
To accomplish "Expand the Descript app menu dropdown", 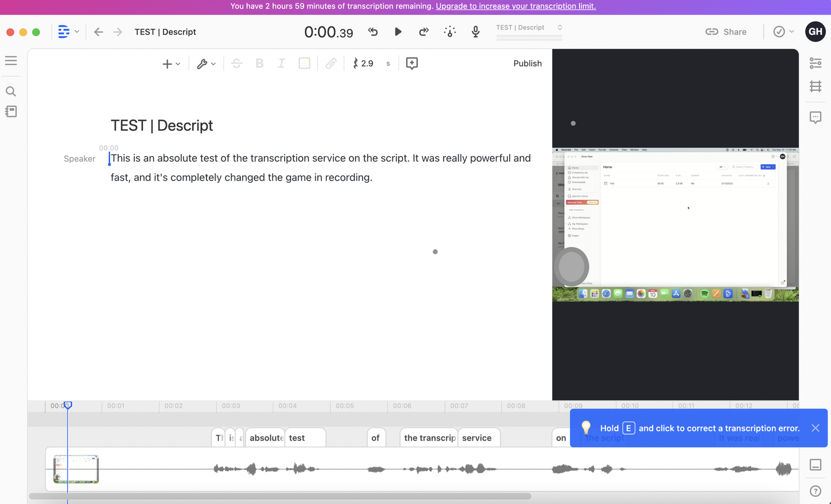I will (x=69, y=32).
